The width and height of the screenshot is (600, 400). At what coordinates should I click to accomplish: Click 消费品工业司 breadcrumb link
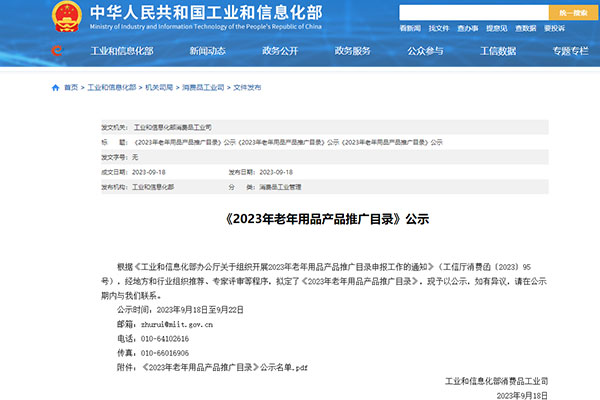click(x=203, y=88)
